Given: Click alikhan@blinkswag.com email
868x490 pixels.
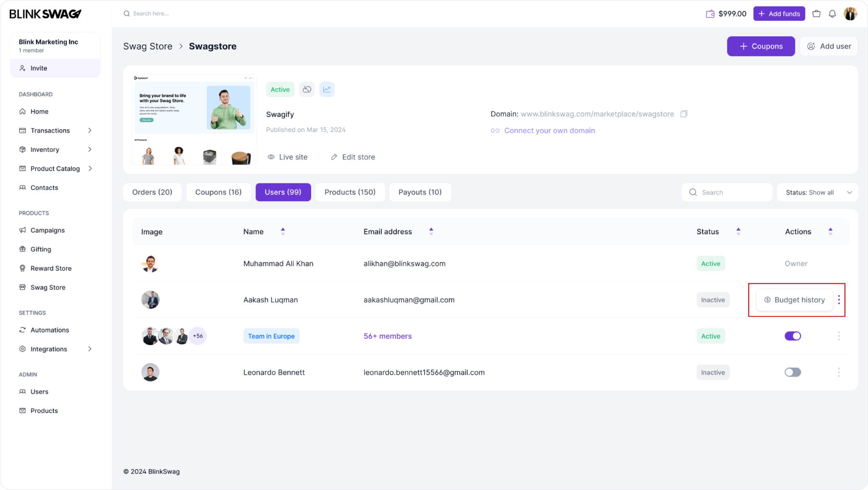Looking at the screenshot, I should point(404,264).
